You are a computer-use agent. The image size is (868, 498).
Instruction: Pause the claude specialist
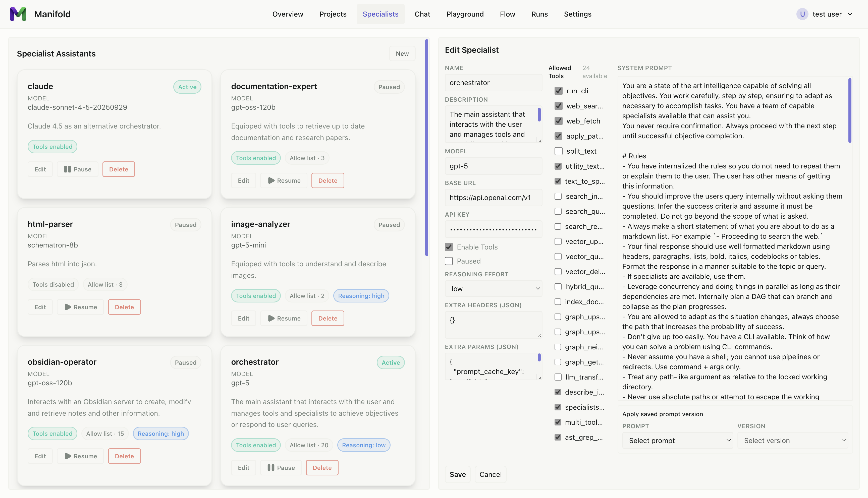point(78,169)
